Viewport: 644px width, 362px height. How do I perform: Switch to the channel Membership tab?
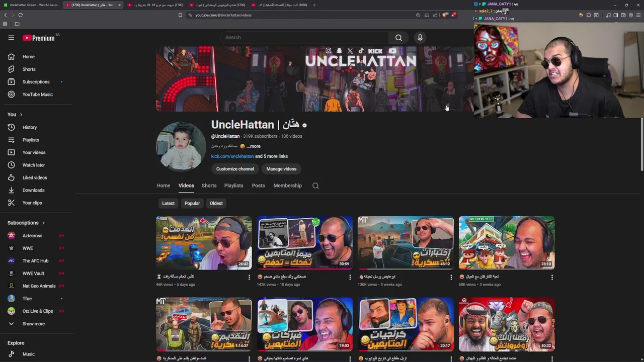288,186
